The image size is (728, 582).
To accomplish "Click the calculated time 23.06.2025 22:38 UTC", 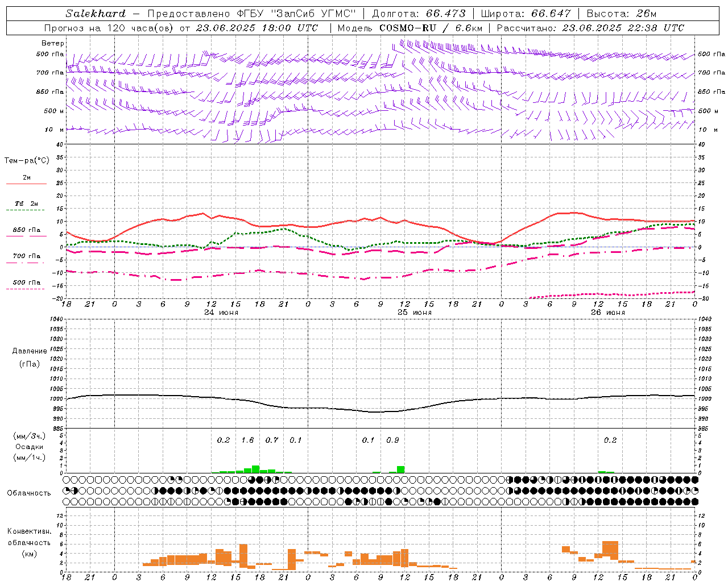I will 623,28.
